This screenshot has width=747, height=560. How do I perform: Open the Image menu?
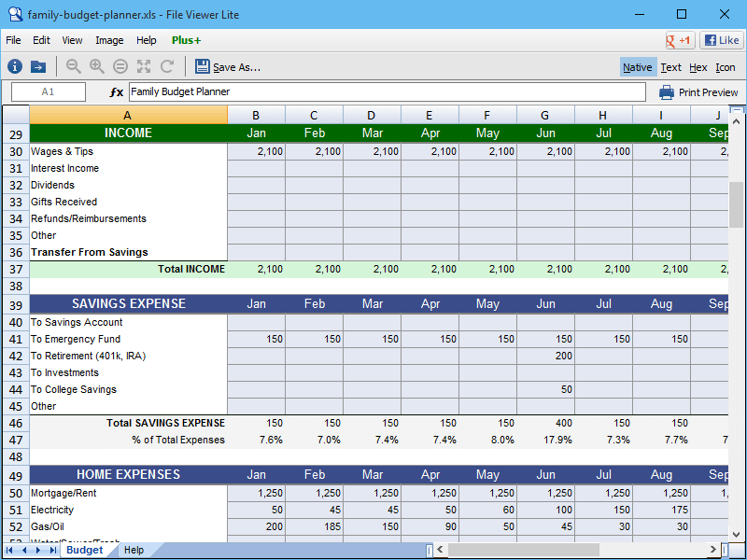tap(109, 40)
